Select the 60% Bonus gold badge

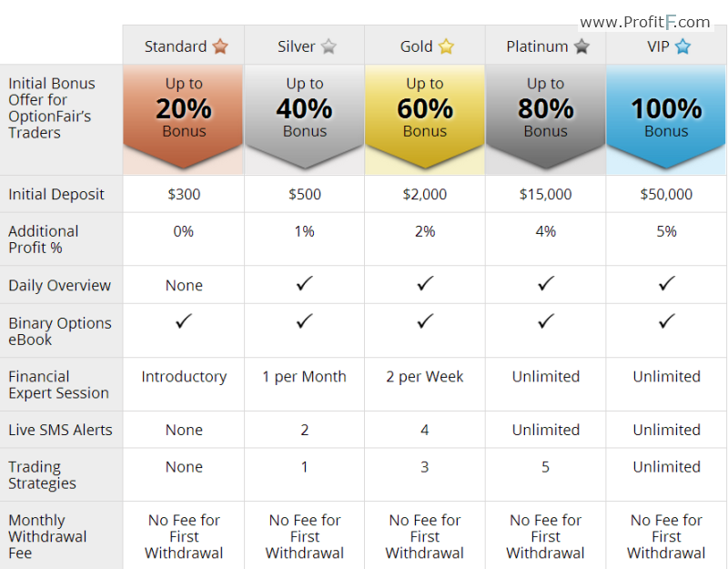[425, 117]
